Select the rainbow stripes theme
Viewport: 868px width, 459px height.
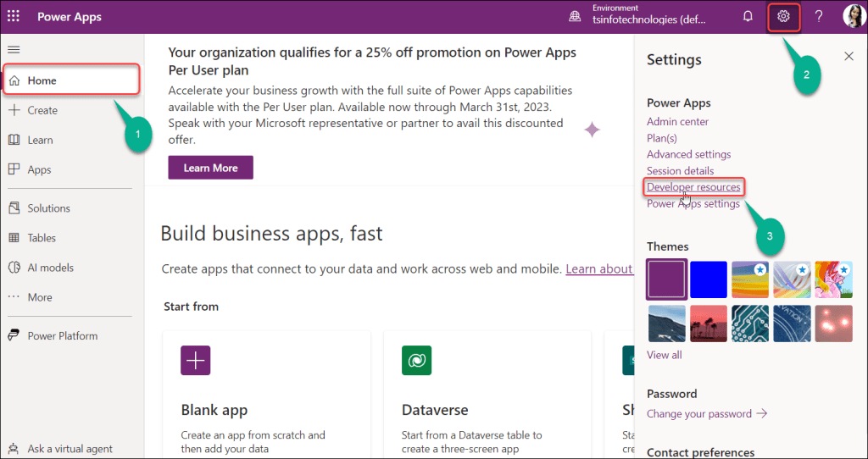click(750, 279)
